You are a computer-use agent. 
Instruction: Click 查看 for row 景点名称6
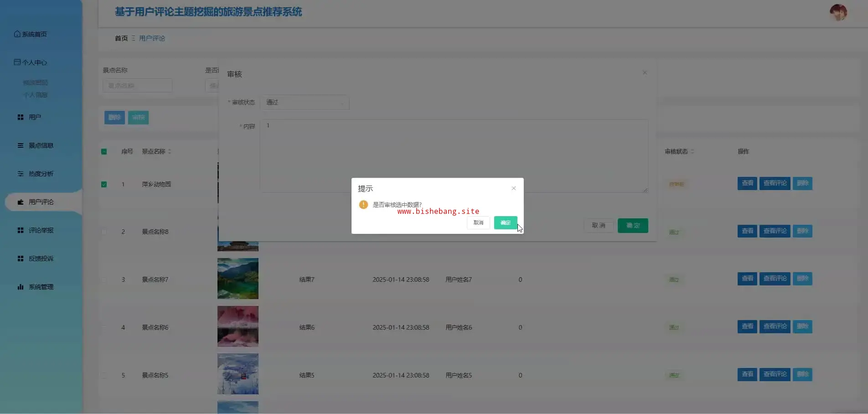pyautogui.click(x=747, y=326)
